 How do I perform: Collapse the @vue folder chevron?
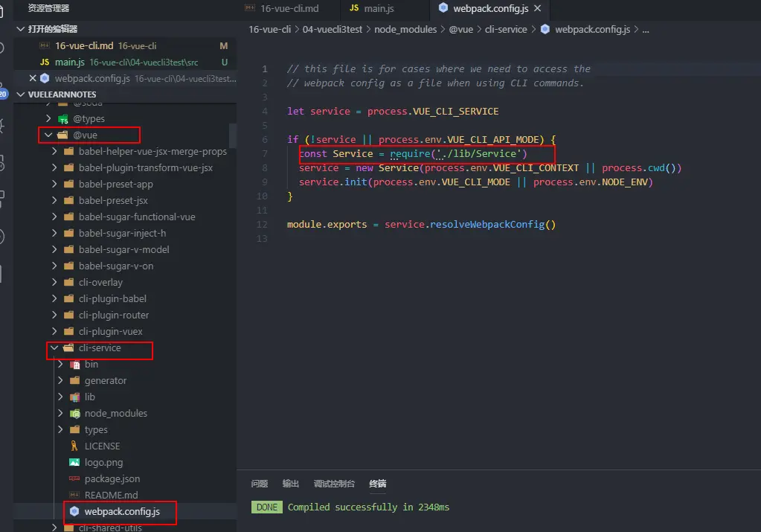point(48,135)
